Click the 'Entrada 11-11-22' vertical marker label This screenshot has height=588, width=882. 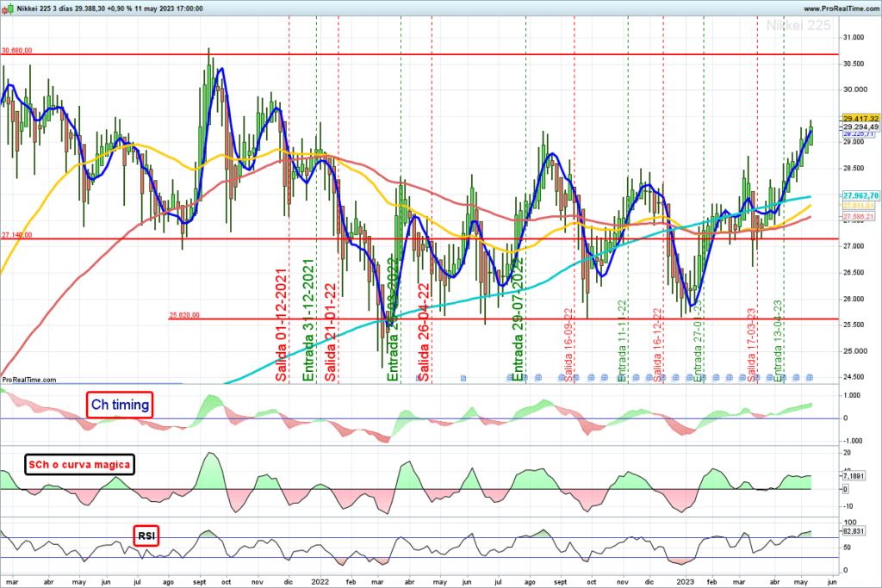pos(622,341)
